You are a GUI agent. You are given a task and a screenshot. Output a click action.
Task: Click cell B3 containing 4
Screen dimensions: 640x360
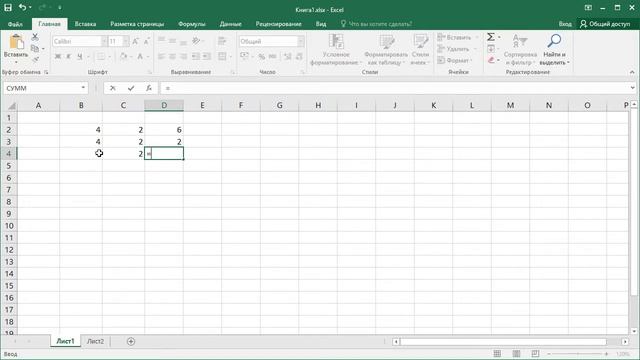[x=81, y=142]
